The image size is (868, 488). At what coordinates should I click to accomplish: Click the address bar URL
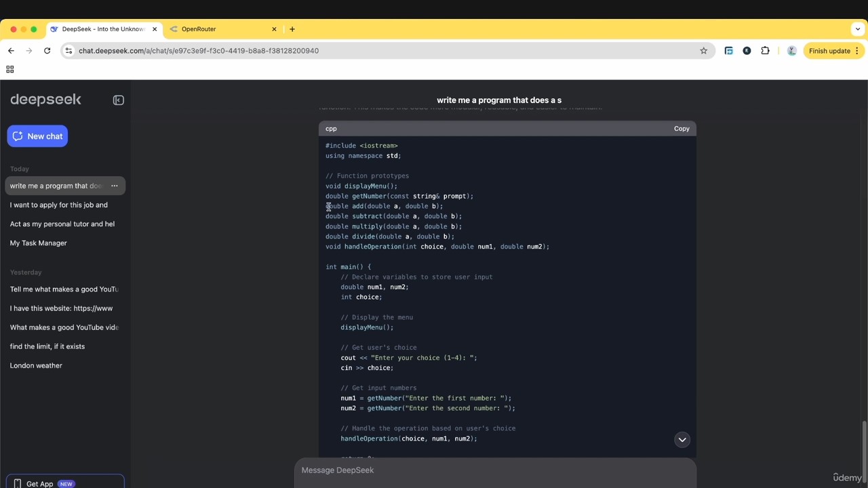coord(199,51)
